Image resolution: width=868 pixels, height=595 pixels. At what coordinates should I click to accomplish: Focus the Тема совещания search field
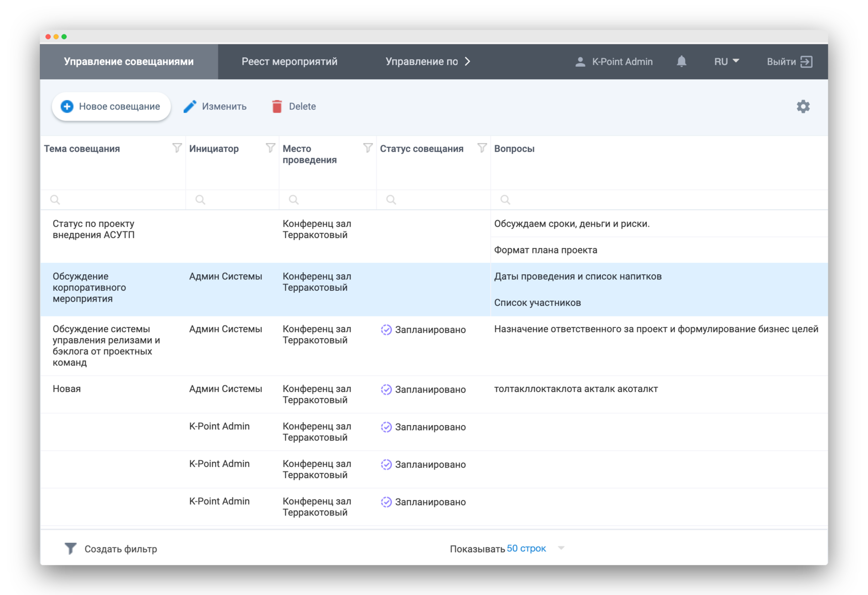click(x=113, y=199)
